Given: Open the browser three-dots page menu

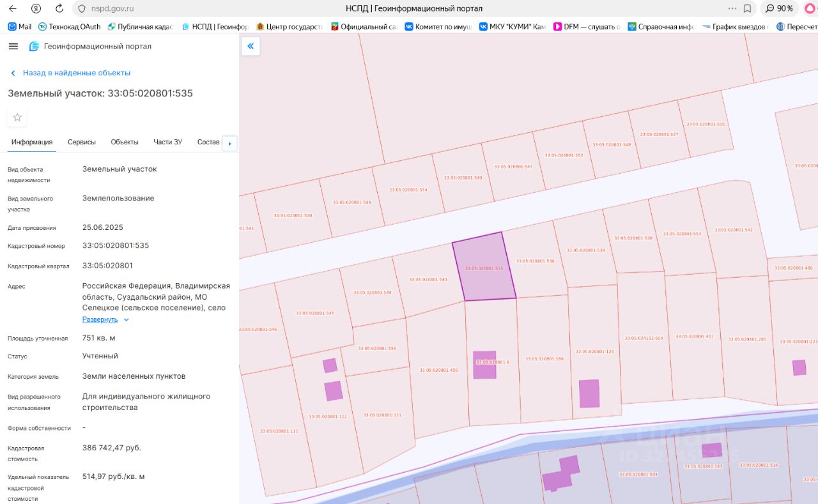Looking at the screenshot, I should [732, 8].
